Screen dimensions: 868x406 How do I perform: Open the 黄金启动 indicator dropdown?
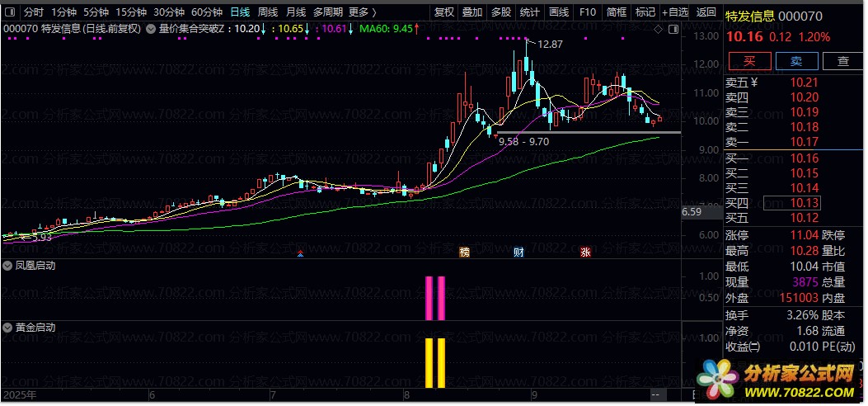8,328
